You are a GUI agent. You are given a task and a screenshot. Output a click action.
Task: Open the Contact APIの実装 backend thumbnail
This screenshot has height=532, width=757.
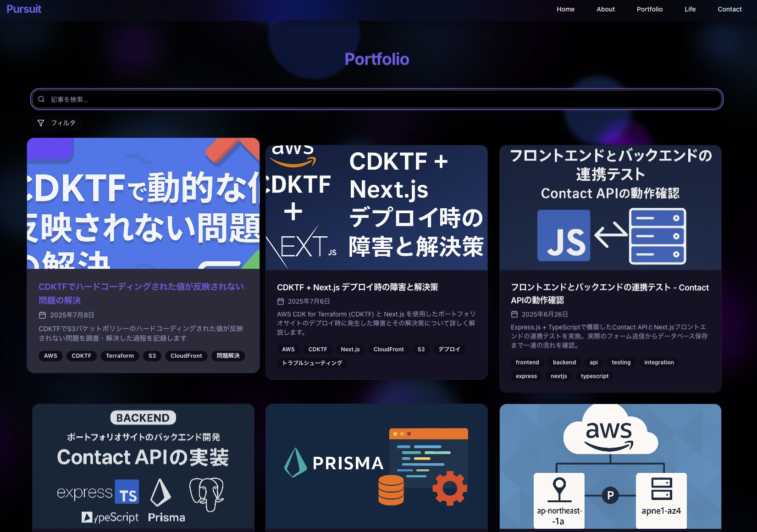pos(143,467)
